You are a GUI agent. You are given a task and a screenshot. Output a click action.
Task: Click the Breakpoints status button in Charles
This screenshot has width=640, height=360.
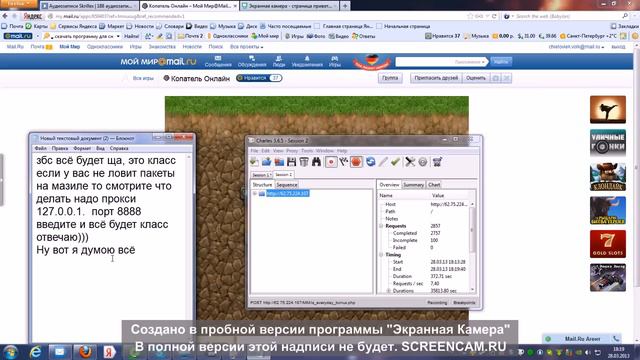[x=464, y=303]
